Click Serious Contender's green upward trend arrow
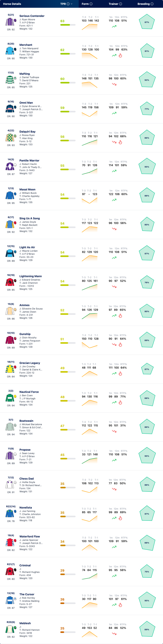 click(x=114, y=26)
